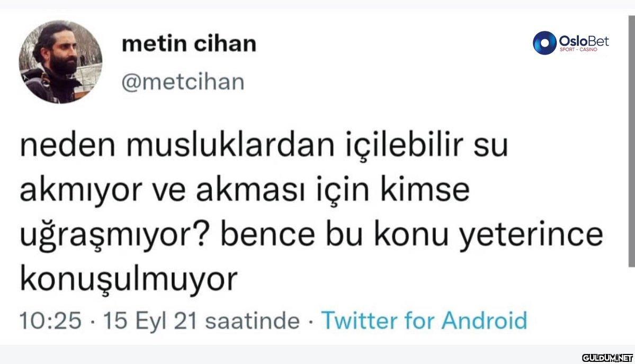The image size is (635, 364).
Task: Click the OsloBet circular logo icon
Action: point(544,42)
